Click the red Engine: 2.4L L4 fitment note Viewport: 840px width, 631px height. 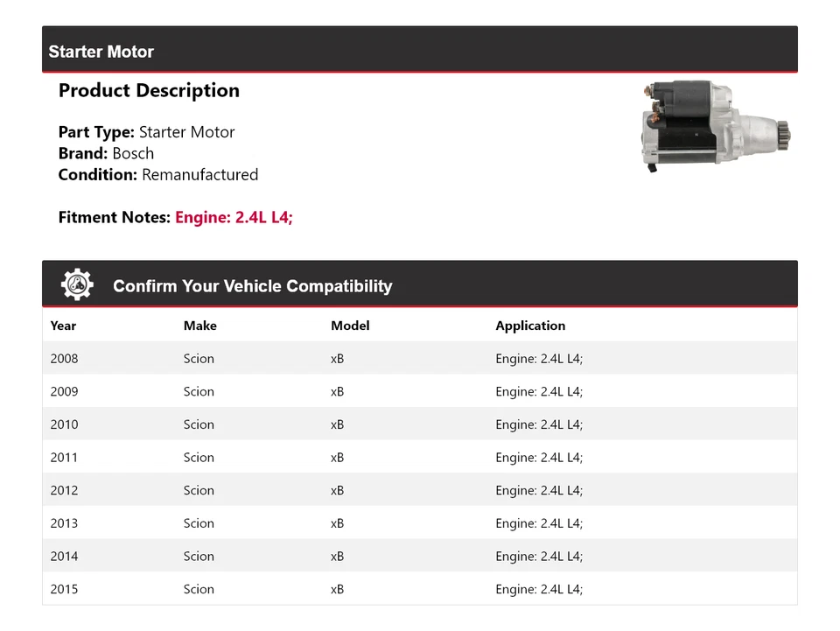tap(234, 217)
